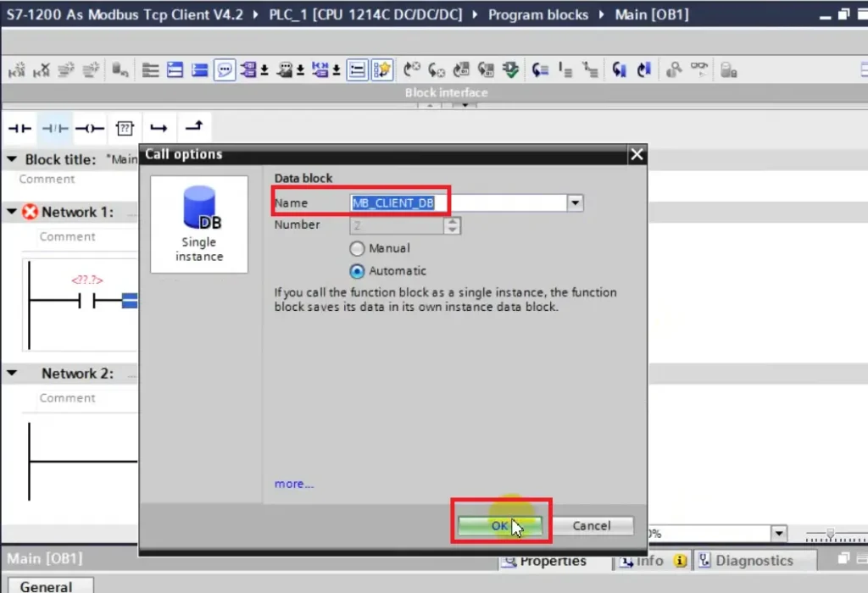Open the data block Name dropdown
The image size is (868, 593).
click(x=576, y=202)
